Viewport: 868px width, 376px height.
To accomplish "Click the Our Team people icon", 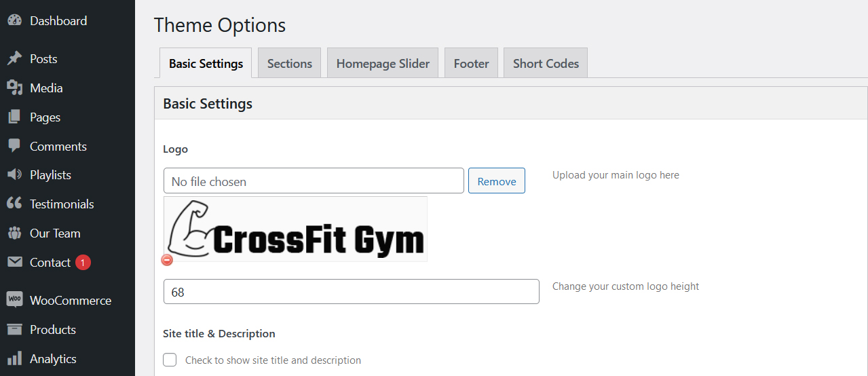I will point(14,233).
